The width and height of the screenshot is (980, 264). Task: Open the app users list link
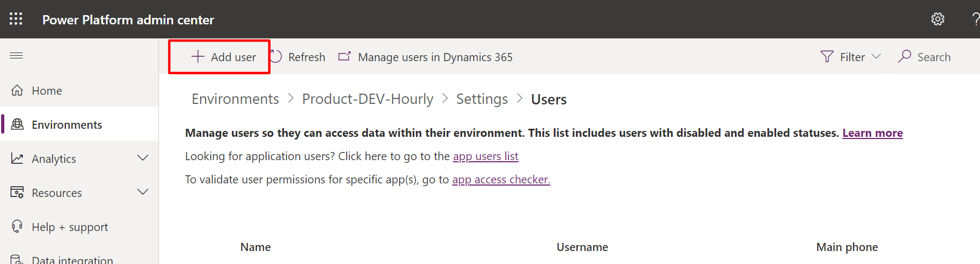pyautogui.click(x=485, y=156)
